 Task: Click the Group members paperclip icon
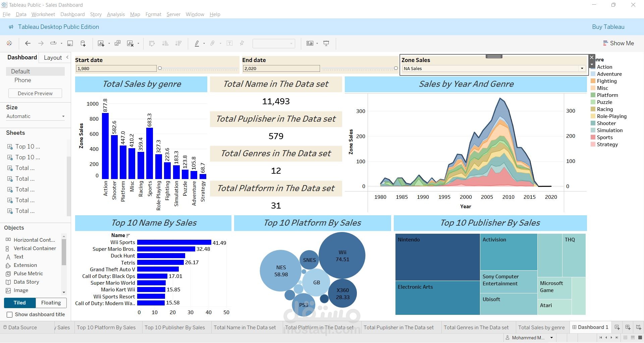coord(213,43)
